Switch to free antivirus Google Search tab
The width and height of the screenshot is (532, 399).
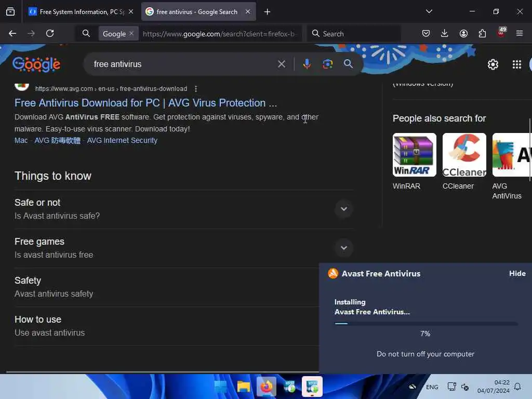(198, 12)
